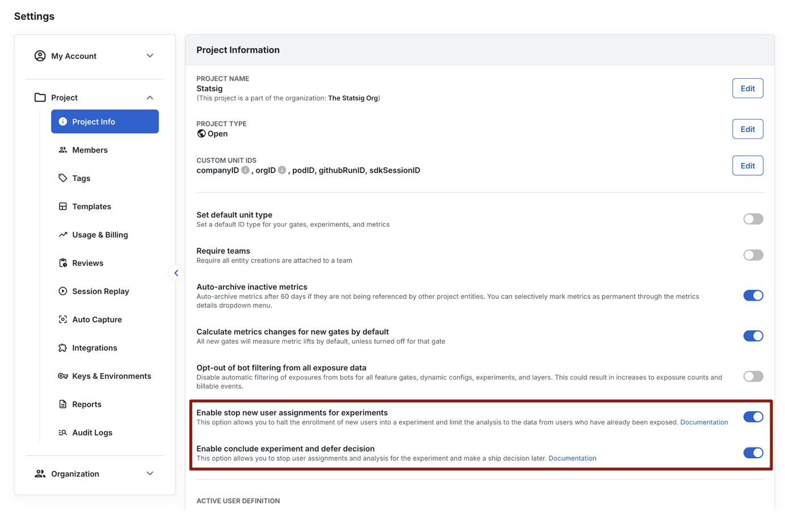This screenshot has width=785, height=532.
Task: Toggle Auto-archive inactive metrics off
Action: click(x=753, y=295)
